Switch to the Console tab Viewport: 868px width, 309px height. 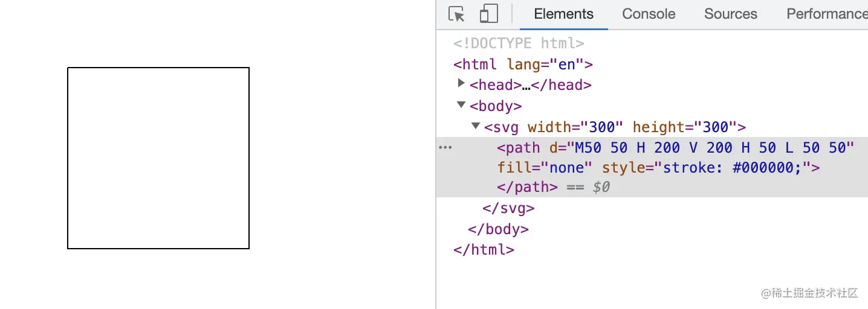pos(649,14)
